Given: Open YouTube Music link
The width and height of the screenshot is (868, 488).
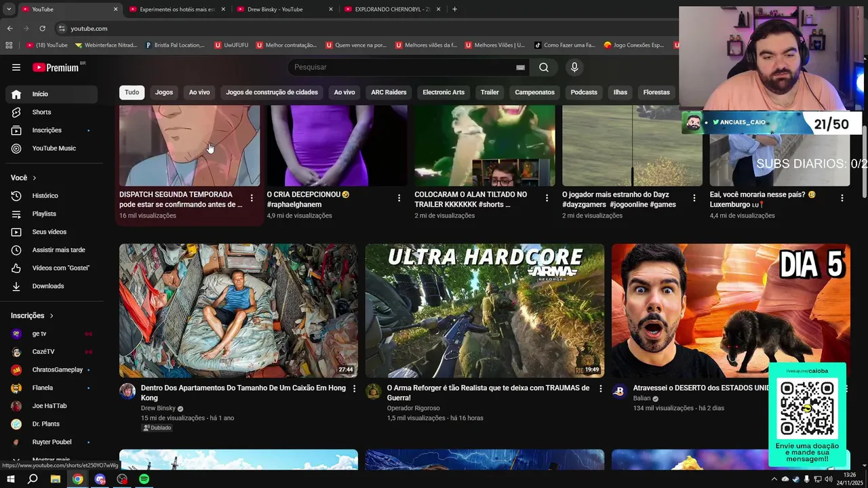Looking at the screenshot, I should coord(52,148).
